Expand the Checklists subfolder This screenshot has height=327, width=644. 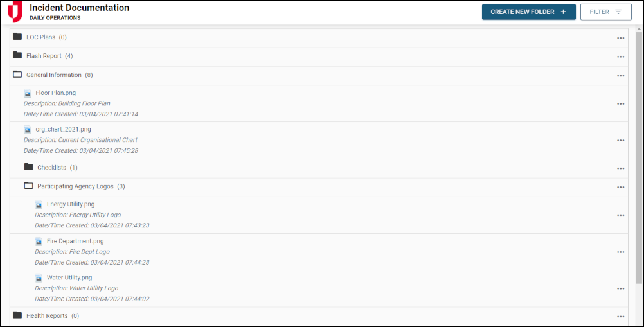click(x=28, y=167)
